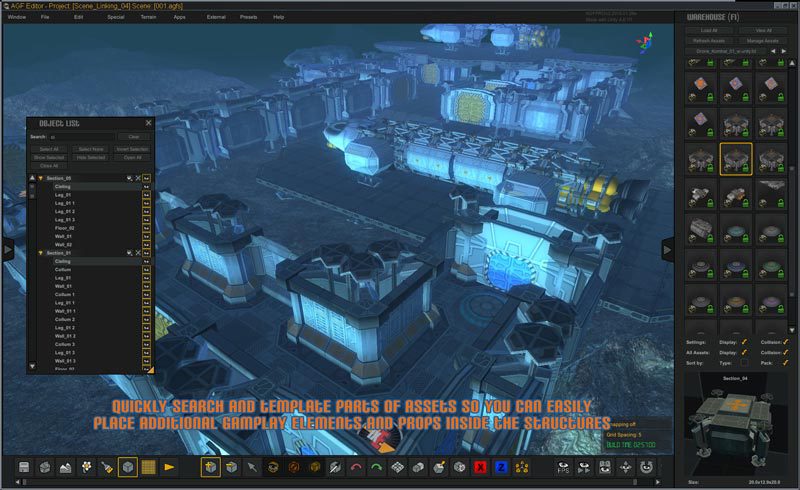Viewport: 800px width, 490px height.
Task: Select the terrain mountain tool icon
Action: click(x=65, y=467)
